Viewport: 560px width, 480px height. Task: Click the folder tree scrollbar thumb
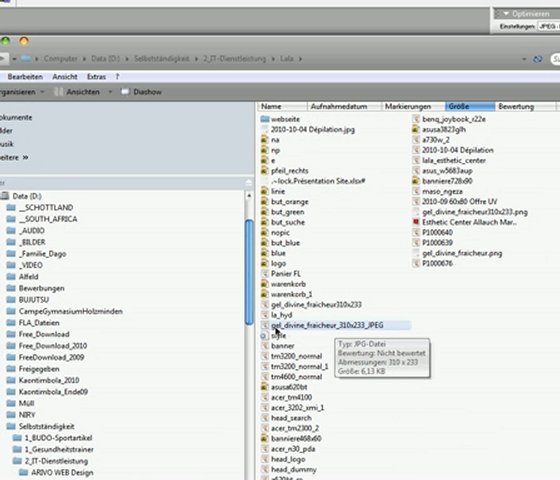pyautogui.click(x=249, y=272)
